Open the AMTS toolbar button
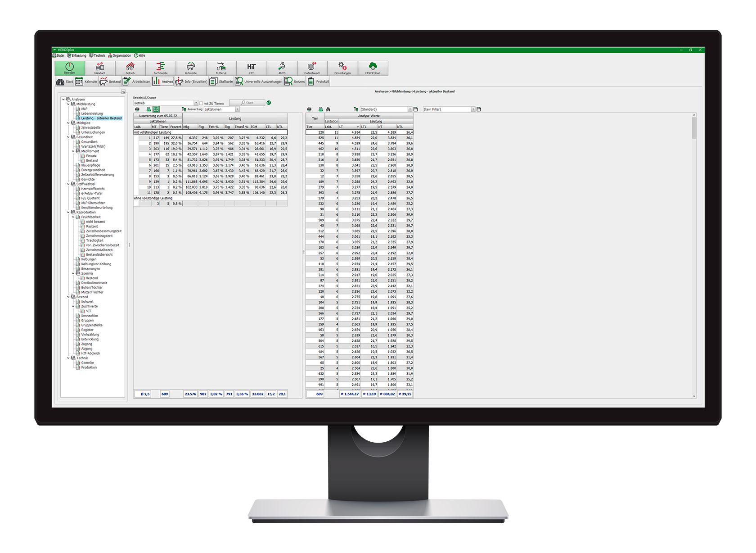Viewport: 756px width, 553px height. point(282,68)
